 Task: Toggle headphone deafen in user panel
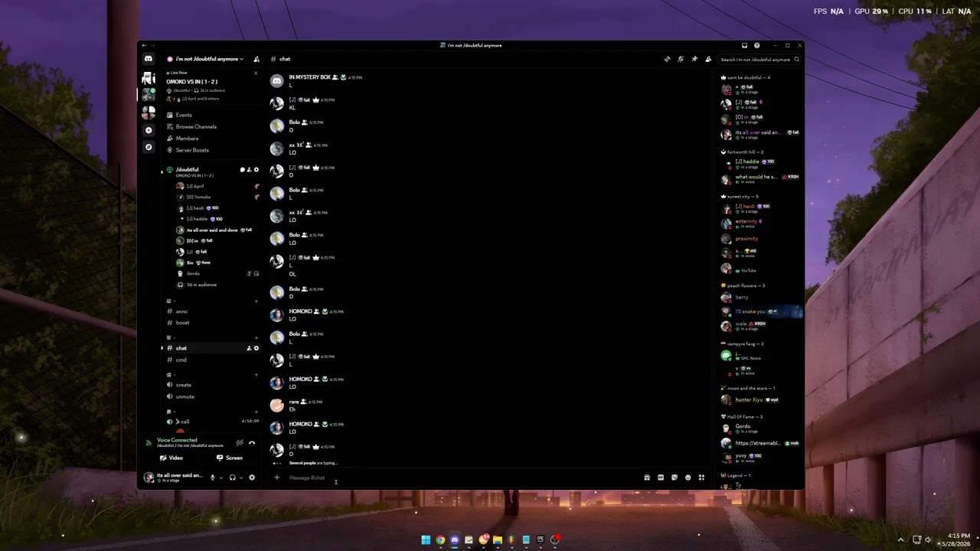(233, 478)
